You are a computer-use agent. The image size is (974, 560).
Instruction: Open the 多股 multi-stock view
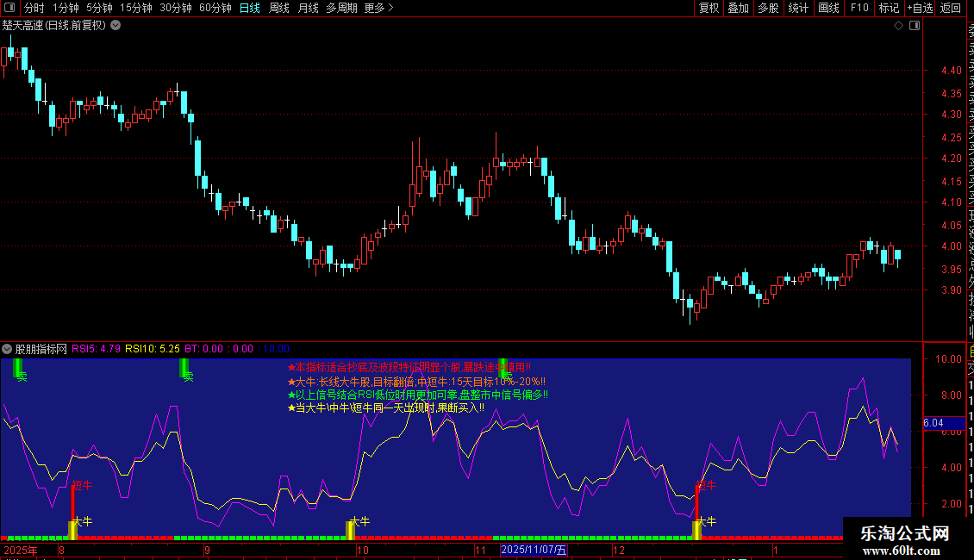pyautogui.click(x=768, y=8)
